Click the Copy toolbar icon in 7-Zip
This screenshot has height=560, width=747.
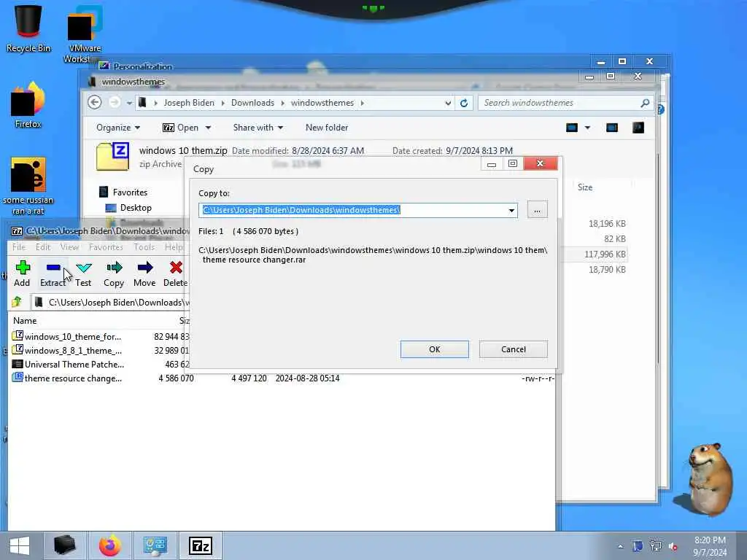(x=114, y=274)
